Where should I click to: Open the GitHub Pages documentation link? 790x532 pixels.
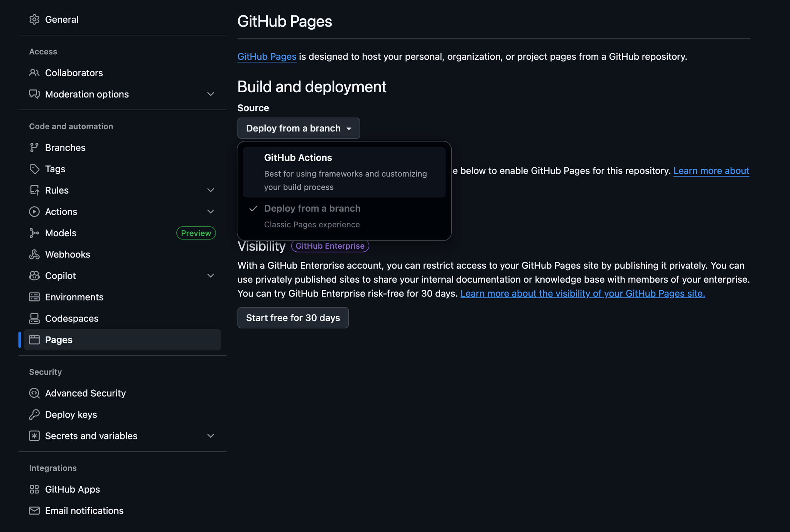(267, 56)
